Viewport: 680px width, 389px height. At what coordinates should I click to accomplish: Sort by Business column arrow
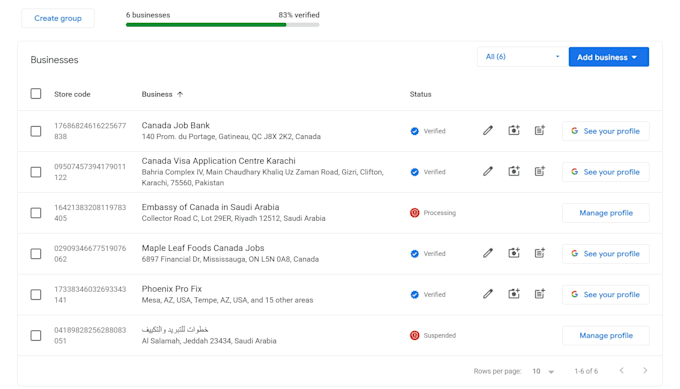[180, 94]
